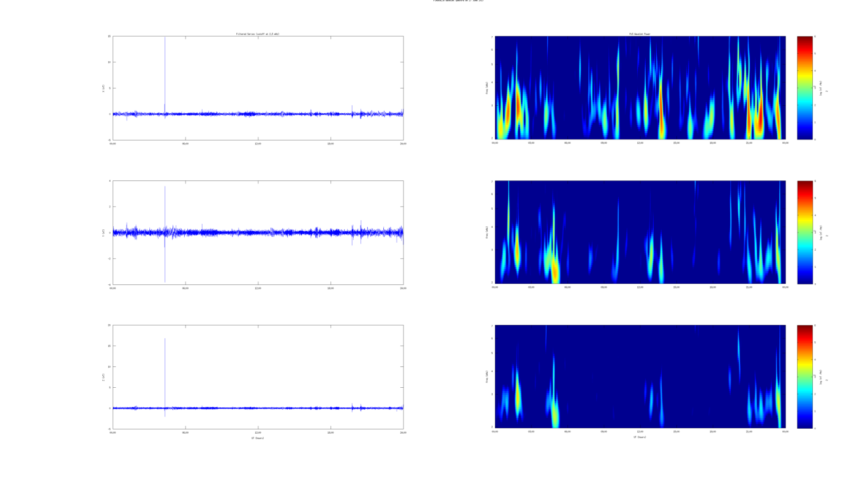The image size is (868, 482).
Task: Select the top wavelet power spectrogram
Action: pyautogui.click(x=640, y=88)
